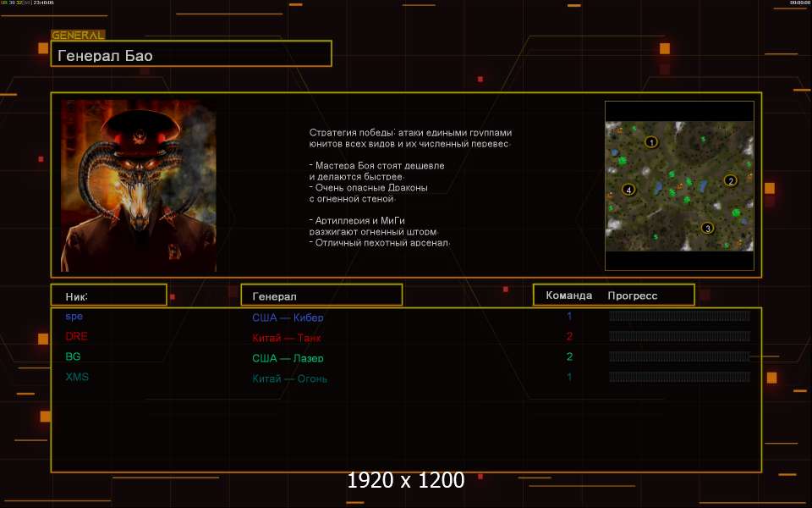Click the timer readout at top right
The image size is (812, 508).
click(x=800, y=3)
